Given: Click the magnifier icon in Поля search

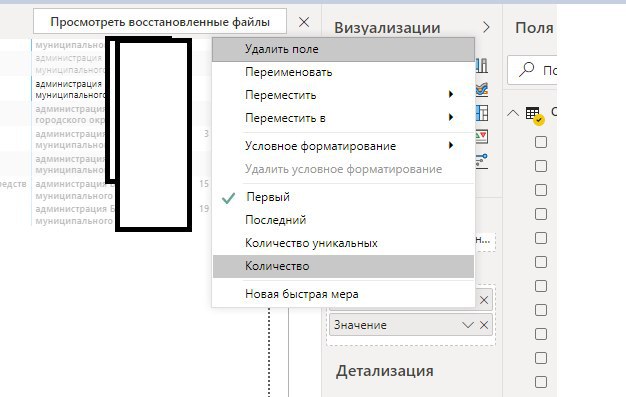Looking at the screenshot, I should (x=526, y=69).
